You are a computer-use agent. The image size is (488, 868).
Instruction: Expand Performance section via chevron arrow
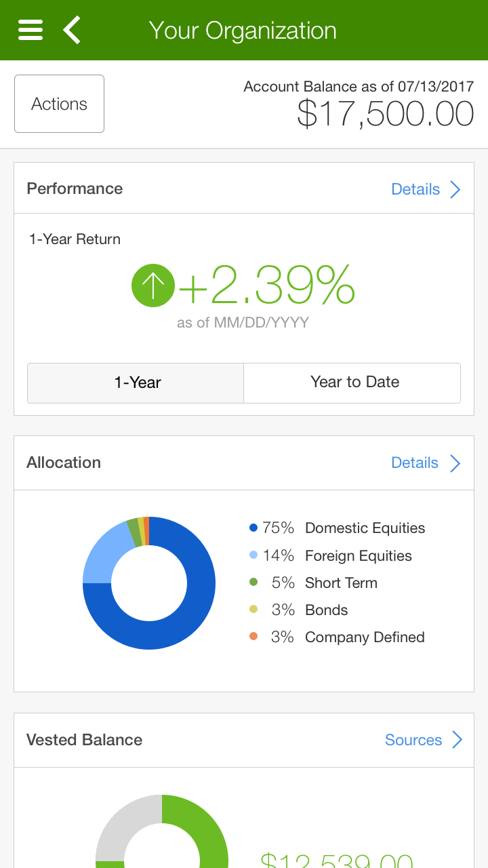click(x=455, y=189)
